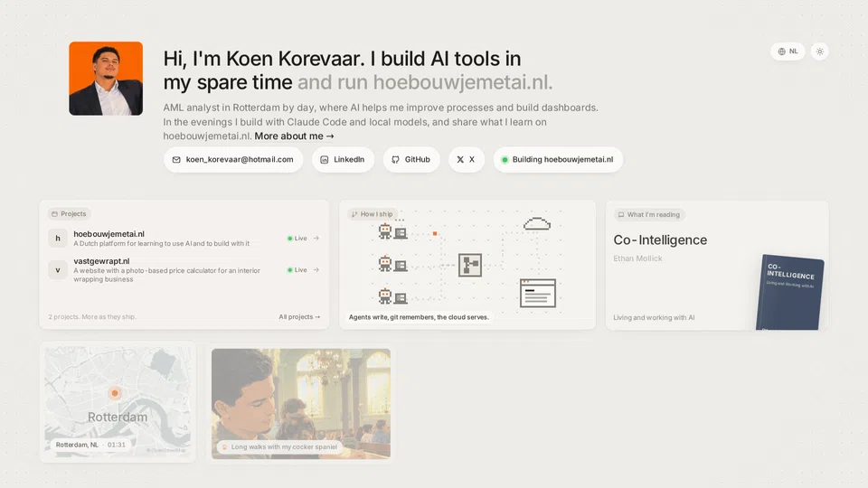Click author name Ethan Mollick

tap(637, 258)
